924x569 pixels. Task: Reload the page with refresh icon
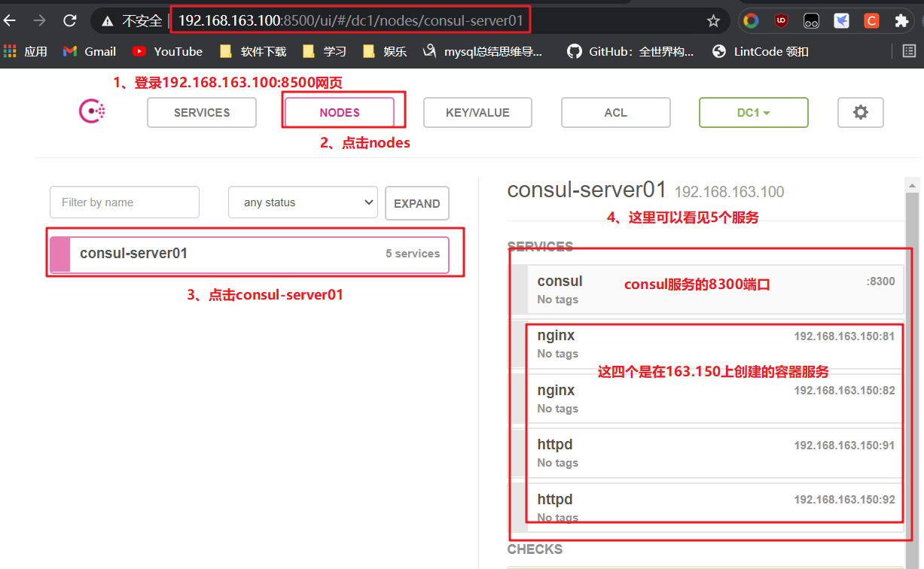[x=70, y=21]
